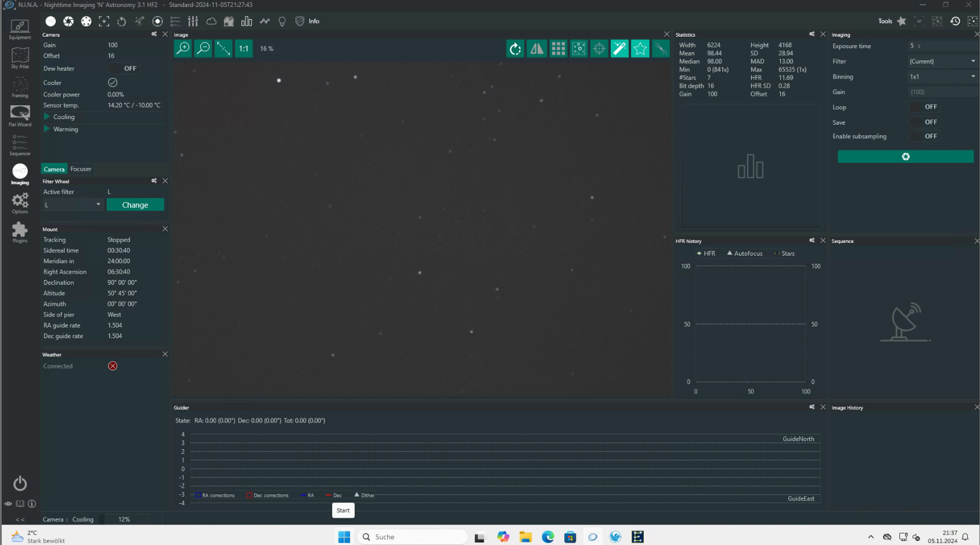Toggle the Dew heater switch
Viewport: 980px width, 545px height.
click(123, 69)
